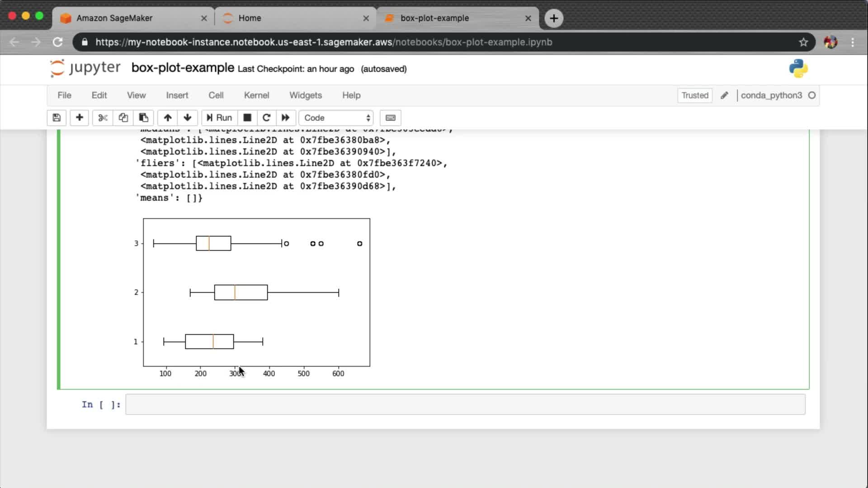Cut selected cells with scissors icon

point(103,117)
